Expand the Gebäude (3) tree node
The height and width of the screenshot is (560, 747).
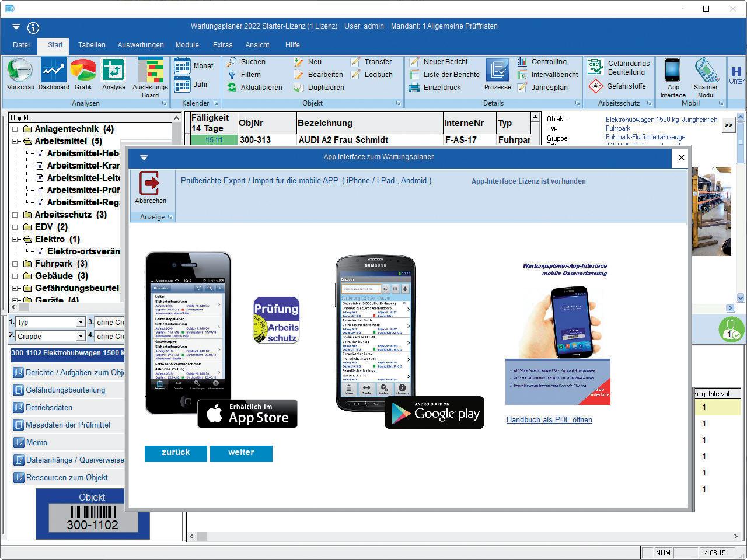(x=15, y=276)
